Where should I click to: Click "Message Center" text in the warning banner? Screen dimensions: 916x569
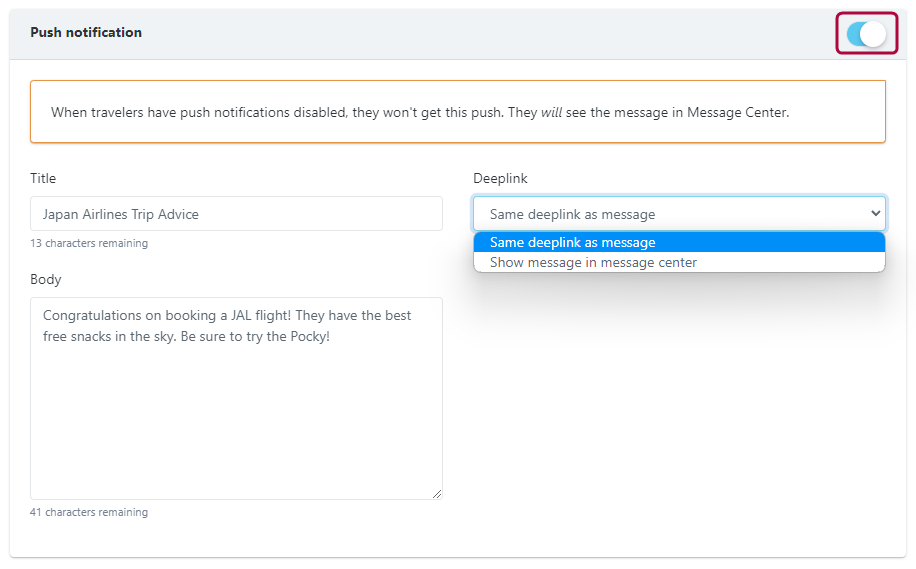click(737, 112)
